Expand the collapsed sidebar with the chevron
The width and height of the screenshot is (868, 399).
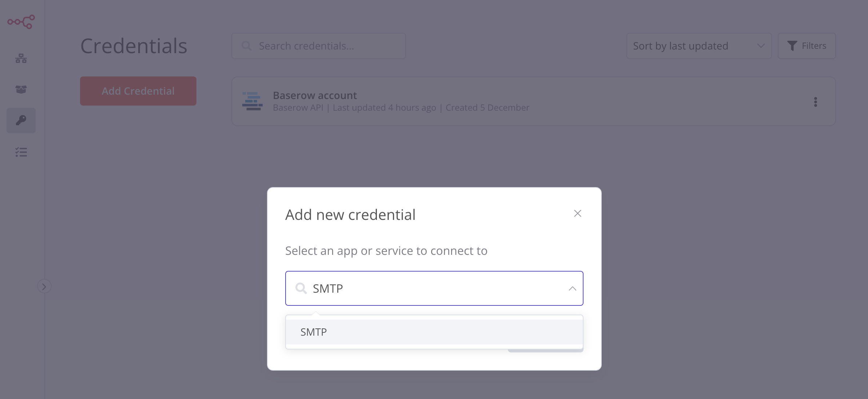44,287
